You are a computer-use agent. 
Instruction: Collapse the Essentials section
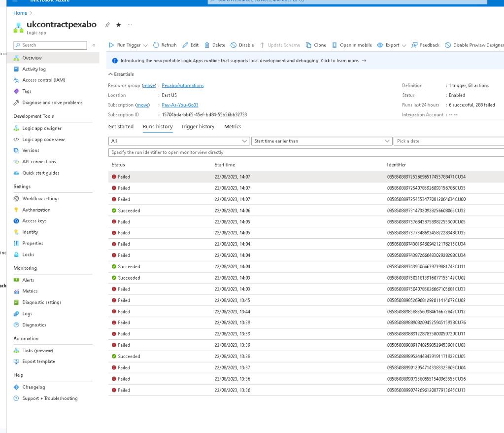pyautogui.click(x=121, y=74)
